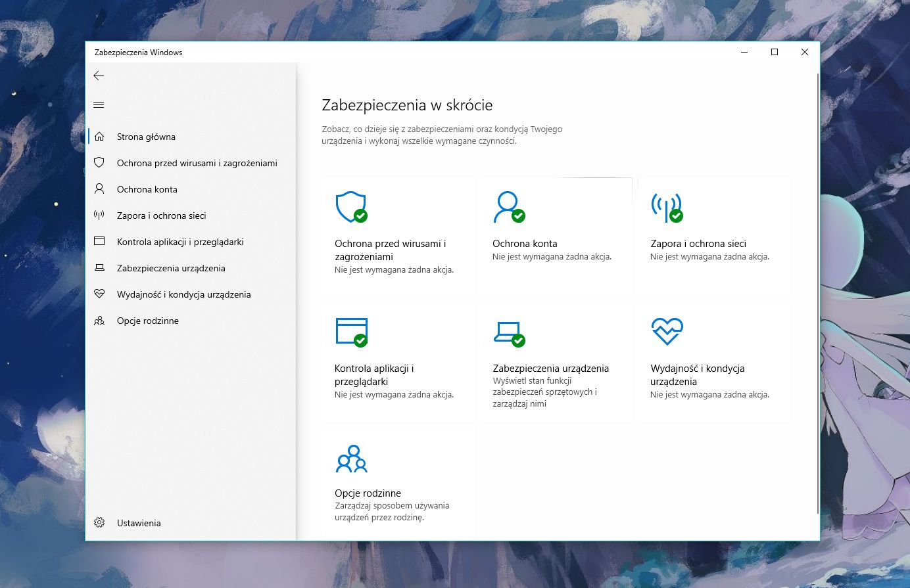This screenshot has height=588, width=910.
Task: Click the window icon beside Kontrola aplikacji
Action: click(x=99, y=241)
